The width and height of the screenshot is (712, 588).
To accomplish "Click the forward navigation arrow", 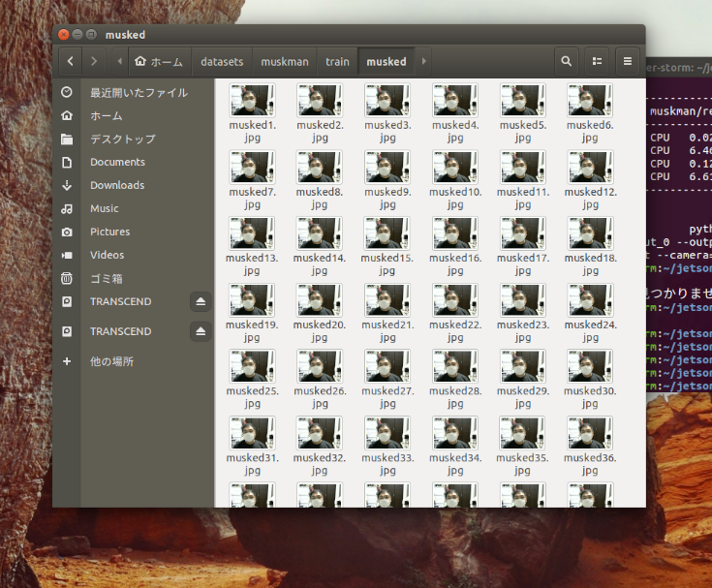I will [93, 61].
